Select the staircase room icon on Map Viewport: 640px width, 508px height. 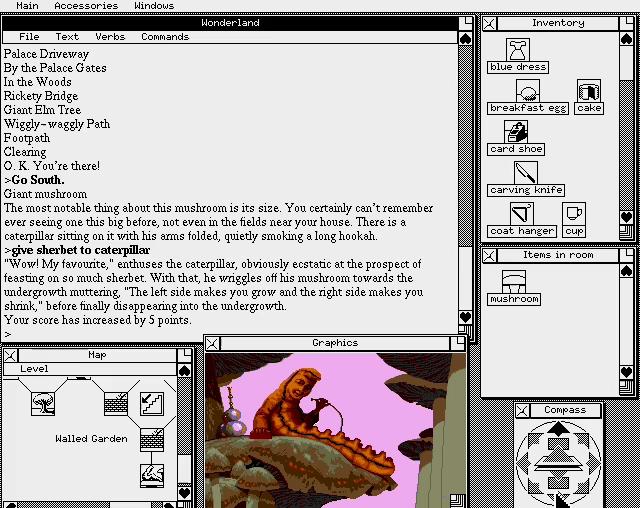pyautogui.click(x=152, y=404)
